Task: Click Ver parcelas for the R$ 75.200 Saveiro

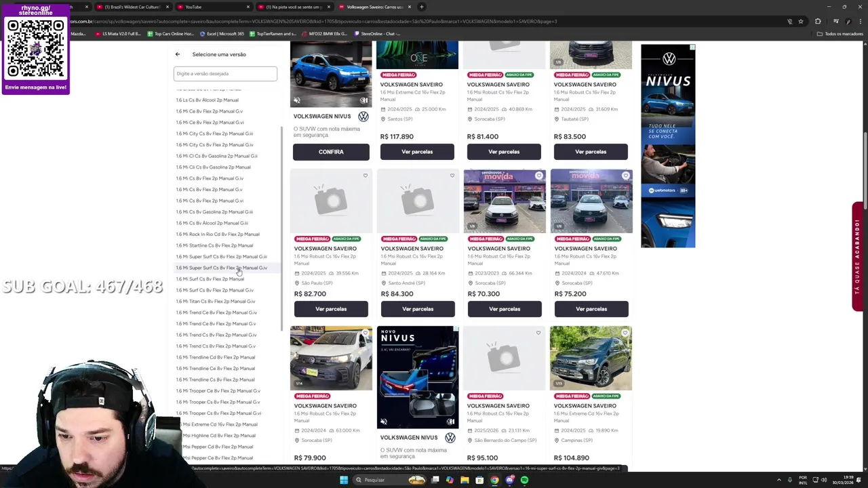Action: 591,309
